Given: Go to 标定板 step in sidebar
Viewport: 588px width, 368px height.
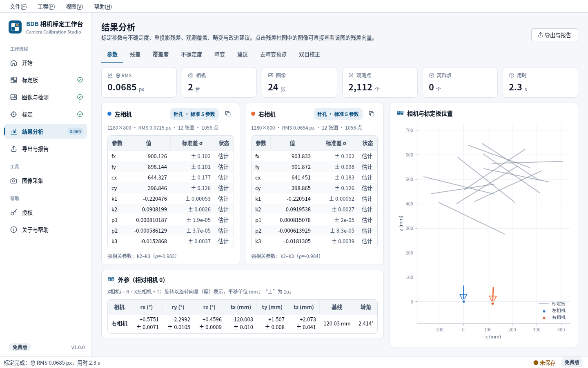Looking at the screenshot, I should (46, 80).
